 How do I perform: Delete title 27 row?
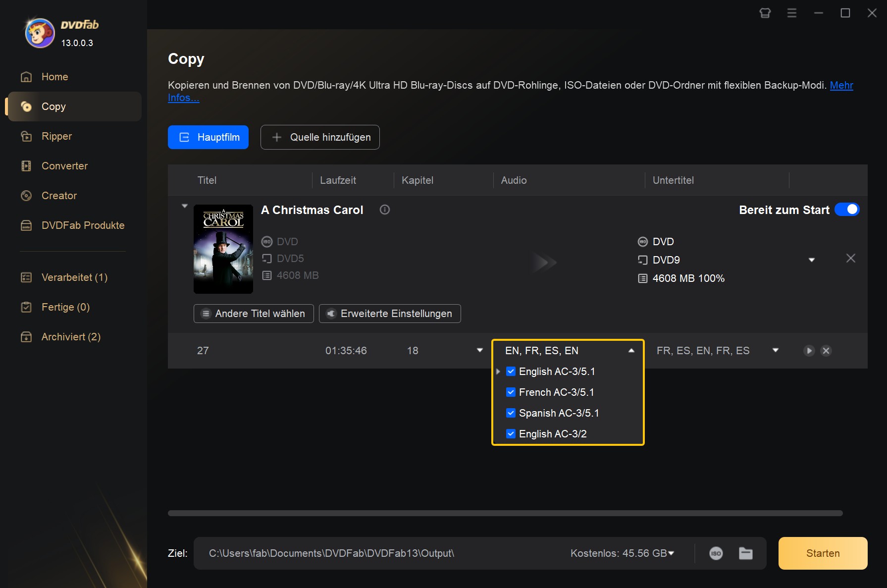pyautogui.click(x=826, y=351)
